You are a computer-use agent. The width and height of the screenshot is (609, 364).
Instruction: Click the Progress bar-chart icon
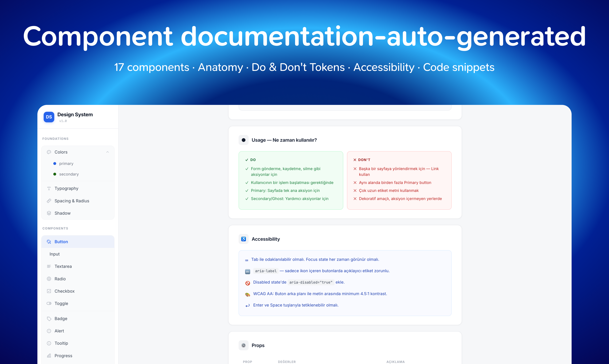point(49,356)
